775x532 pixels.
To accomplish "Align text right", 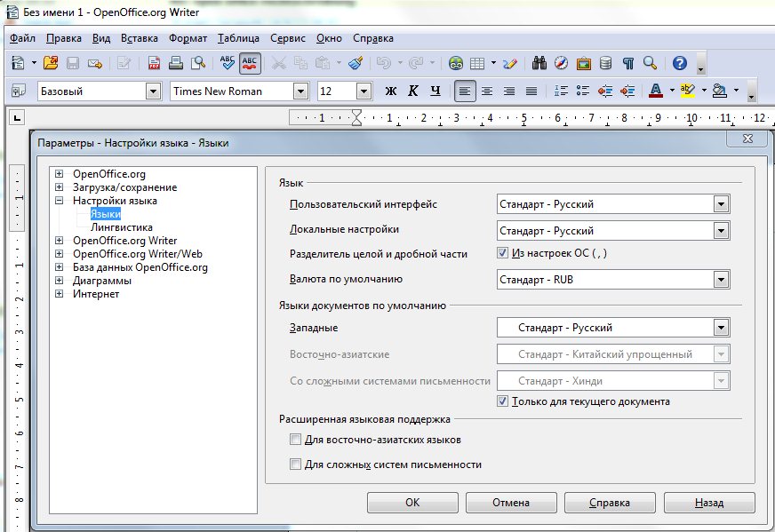I will click(509, 91).
